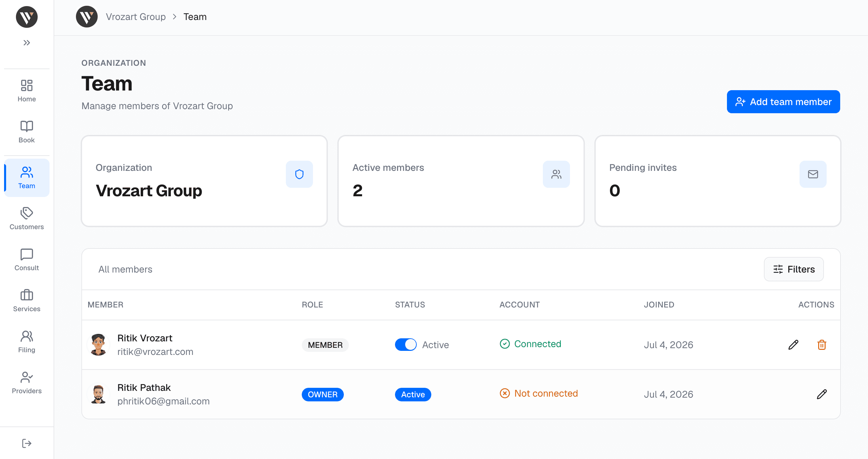Image resolution: width=868 pixels, height=459 pixels.
Task: Click the email ritik@vrozart.com
Action: (x=155, y=352)
